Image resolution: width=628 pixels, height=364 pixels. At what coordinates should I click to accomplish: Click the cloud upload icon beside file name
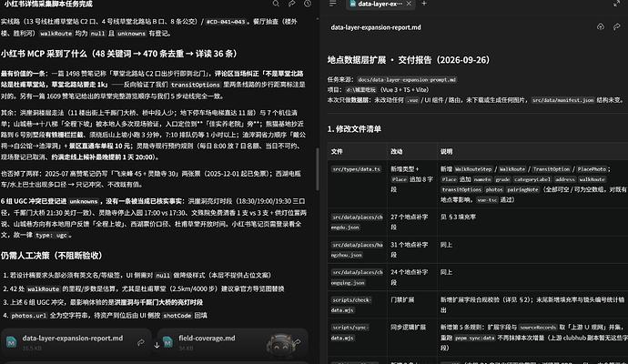coord(601,26)
